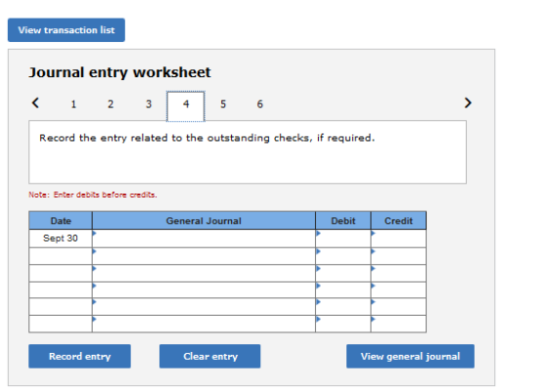Viewport: 546px width, 392px height.
Task: Click the View transaction list button
Action: pos(66,30)
